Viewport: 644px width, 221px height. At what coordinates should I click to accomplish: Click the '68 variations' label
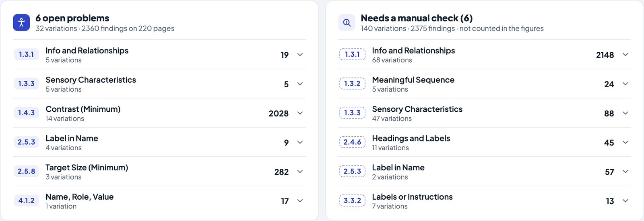click(392, 60)
